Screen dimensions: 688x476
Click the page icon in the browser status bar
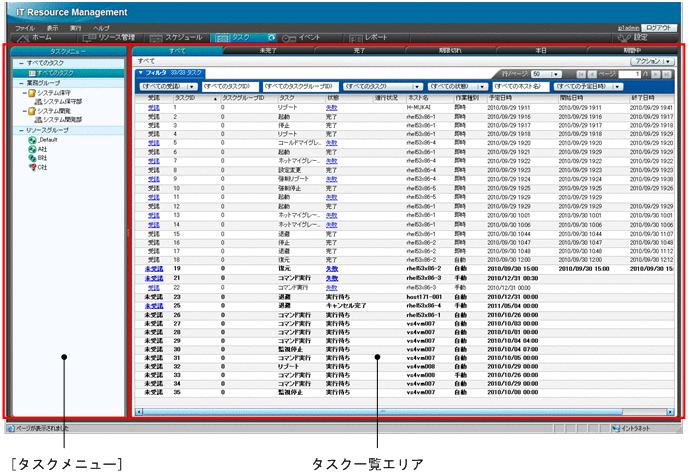[11, 429]
